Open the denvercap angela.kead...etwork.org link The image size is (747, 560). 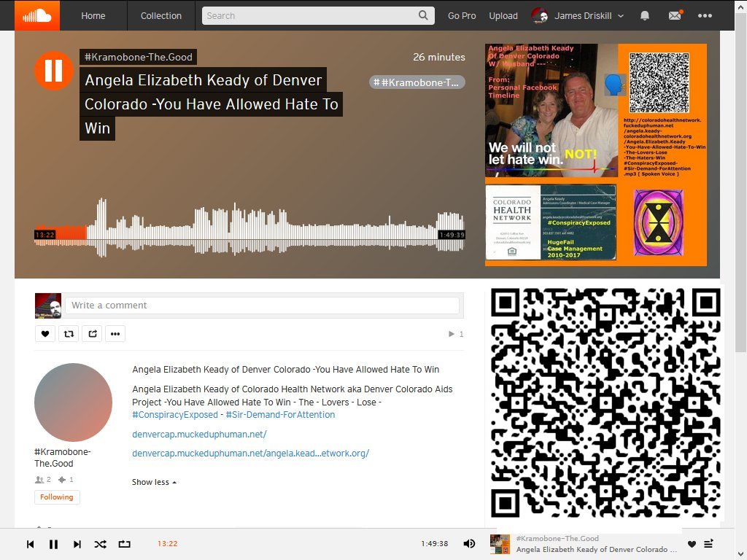[251, 454]
